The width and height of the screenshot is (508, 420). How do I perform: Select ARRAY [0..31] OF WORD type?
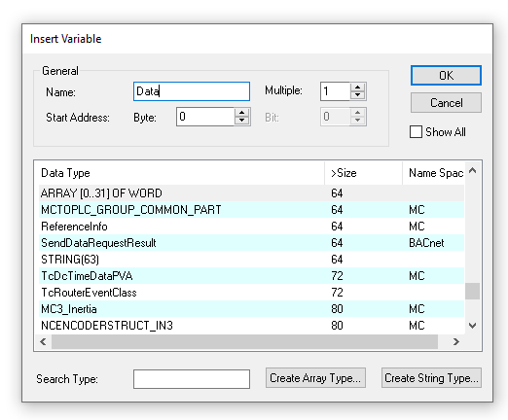(x=251, y=193)
